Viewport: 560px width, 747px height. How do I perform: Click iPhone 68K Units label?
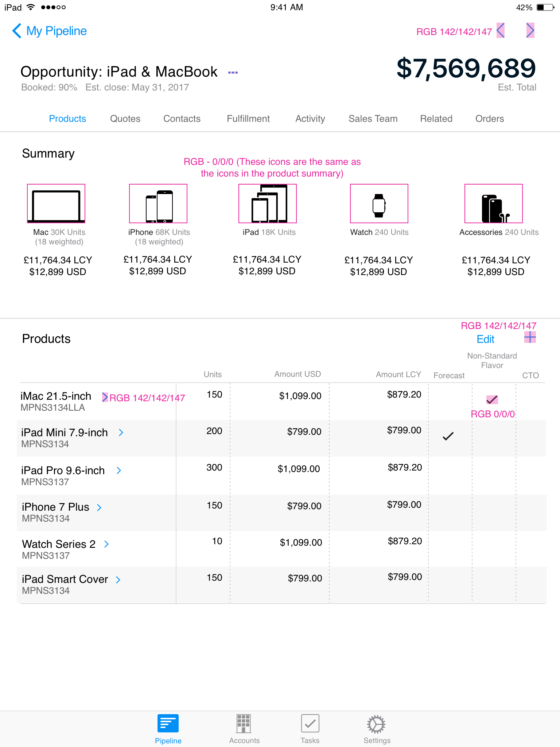159,232
